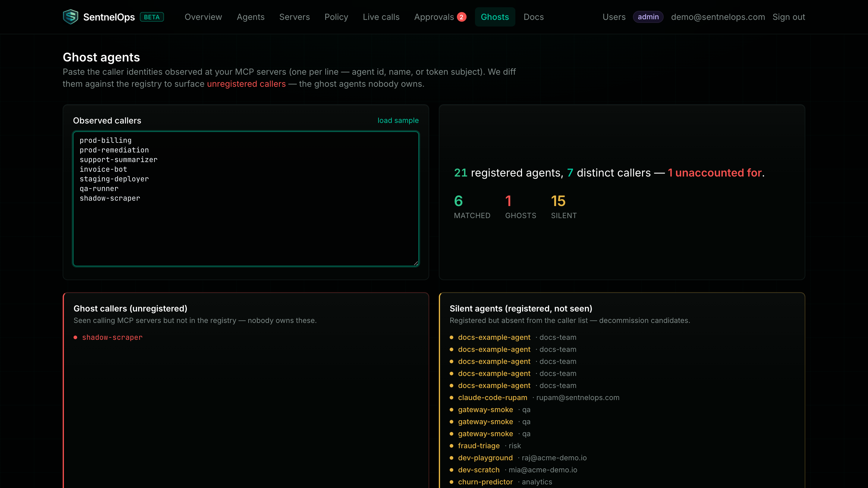Image resolution: width=868 pixels, height=488 pixels.
Task: Open the Servers nav item
Action: click(x=294, y=17)
